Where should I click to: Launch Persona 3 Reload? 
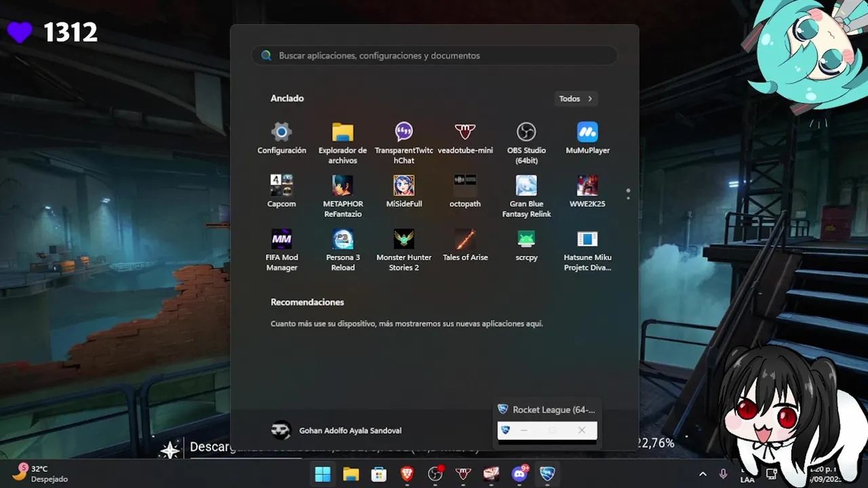click(342, 250)
